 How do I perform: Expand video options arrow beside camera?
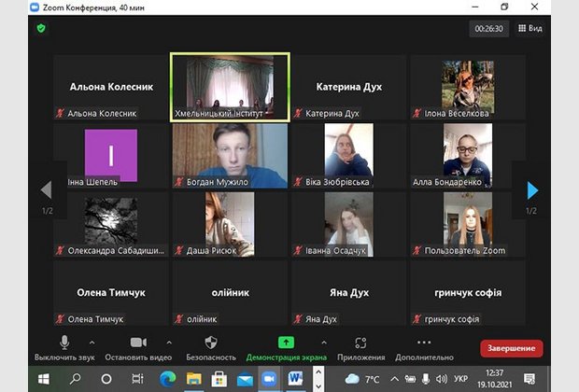[169, 342]
